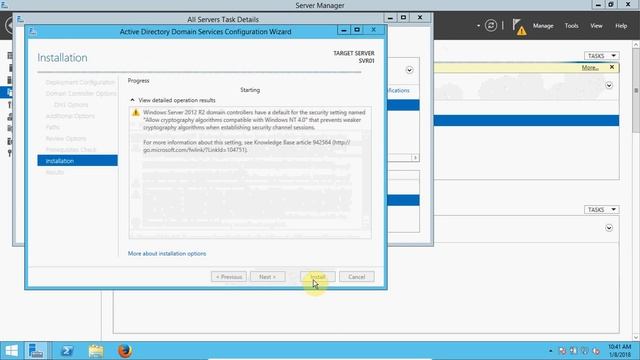Collapse View detailed operation results
Image resolution: width=640 pixels, height=360 pixels.
click(x=132, y=100)
